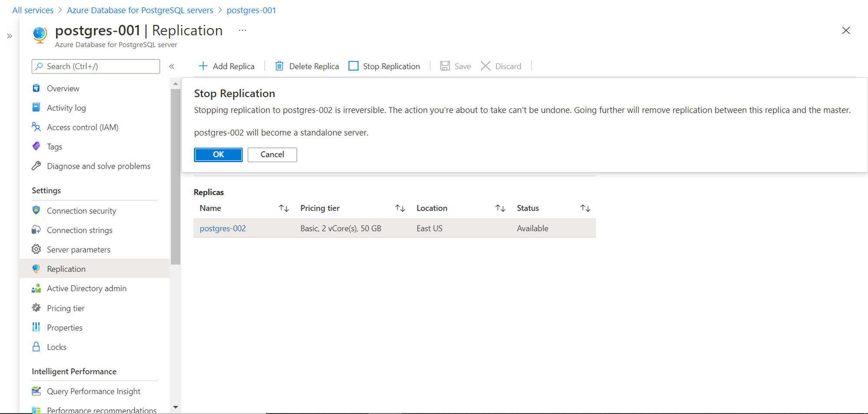
Task: Click the purple Tags icon
Action: tap(36, 146)
